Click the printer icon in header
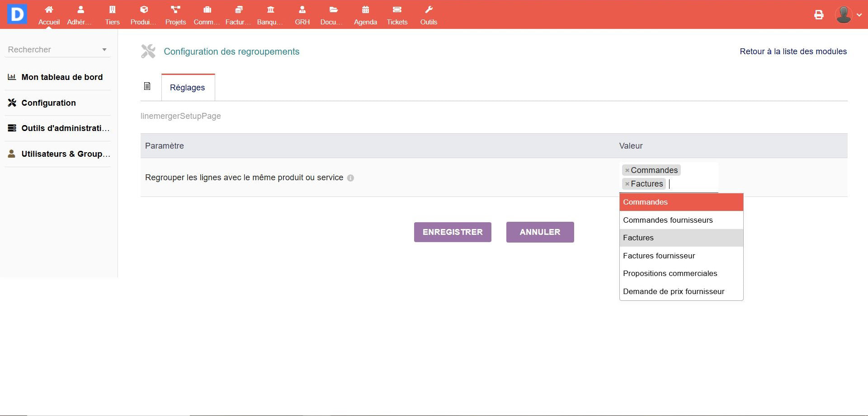This screenshot has width=868, height=416. (x=819, y=15)
